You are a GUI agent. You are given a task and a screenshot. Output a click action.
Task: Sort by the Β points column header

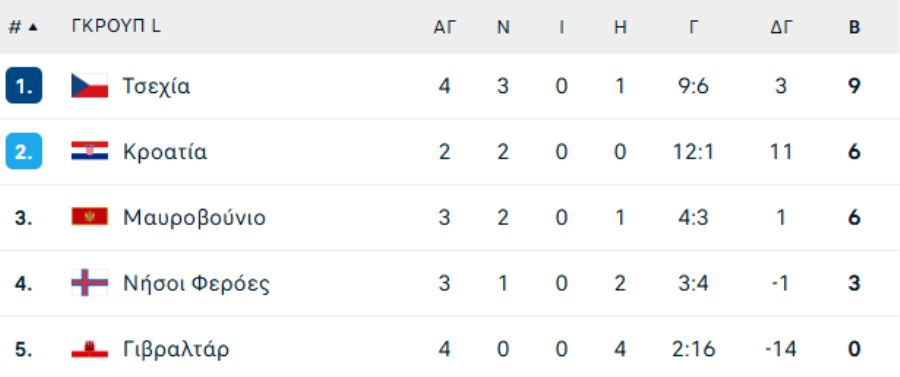click(x=854, y=28)
